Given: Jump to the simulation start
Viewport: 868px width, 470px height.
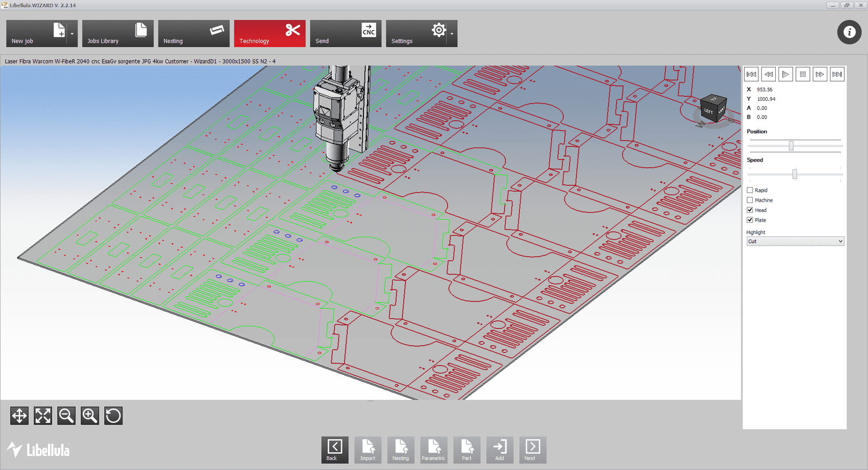Looking at the screenshot, I should [x=751, y=74].
